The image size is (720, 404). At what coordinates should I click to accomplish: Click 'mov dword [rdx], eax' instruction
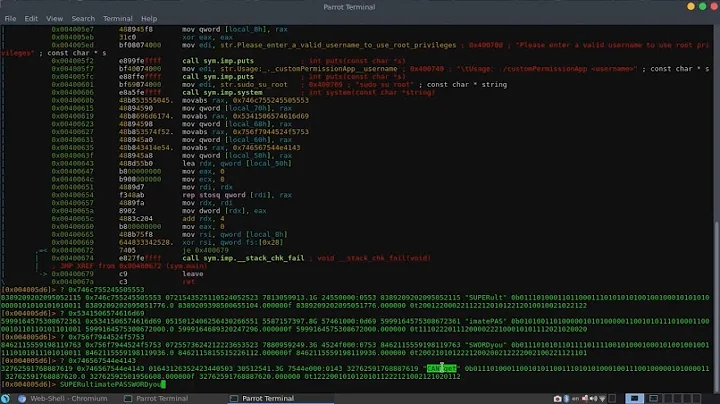click(x=224, y=211)
